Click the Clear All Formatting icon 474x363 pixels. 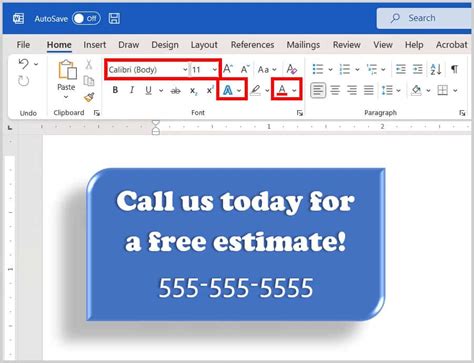[x=292, y=69]
